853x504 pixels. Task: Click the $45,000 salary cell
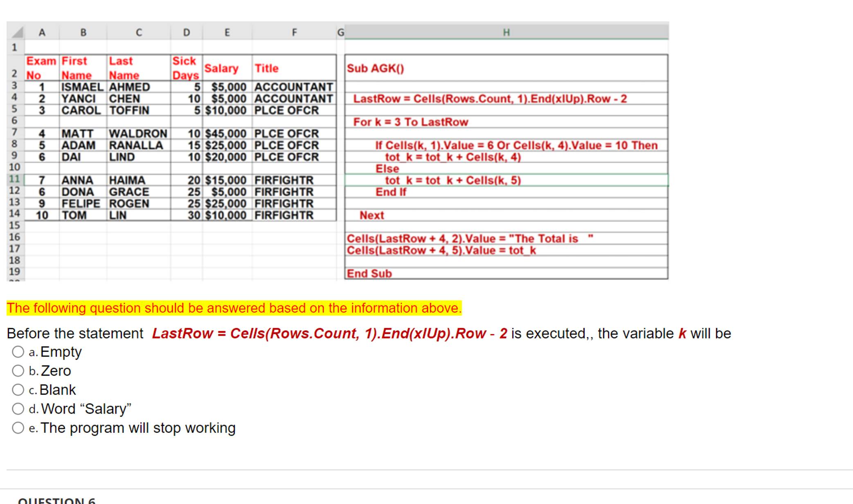pyautogui.click(x=226, y=134)
